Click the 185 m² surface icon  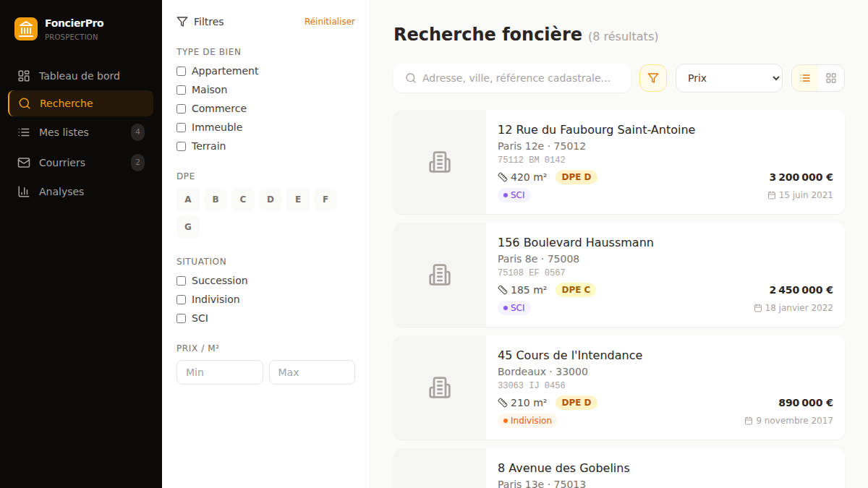coord(503,290)
